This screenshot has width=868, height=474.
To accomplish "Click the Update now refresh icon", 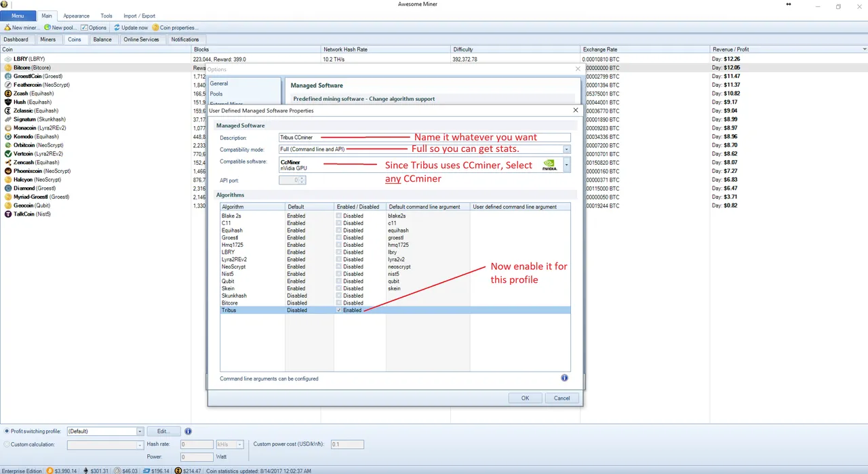I will [x=117, y=28].
